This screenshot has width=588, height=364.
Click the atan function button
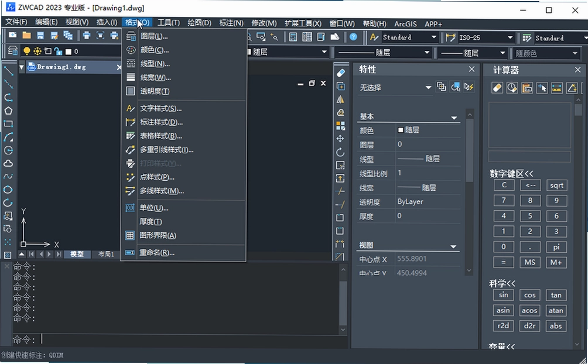pyautogui.click(x=556, y=310)
